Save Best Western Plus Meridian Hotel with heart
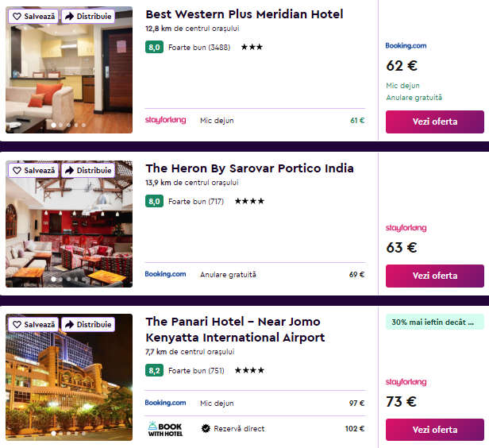Screen dimensions: 489x448 33,16
